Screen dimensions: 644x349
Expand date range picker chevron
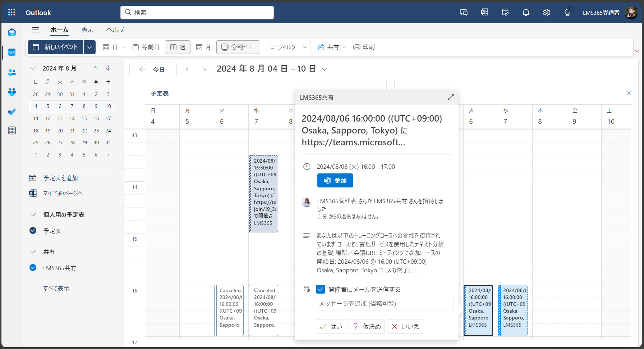[325, 69]
